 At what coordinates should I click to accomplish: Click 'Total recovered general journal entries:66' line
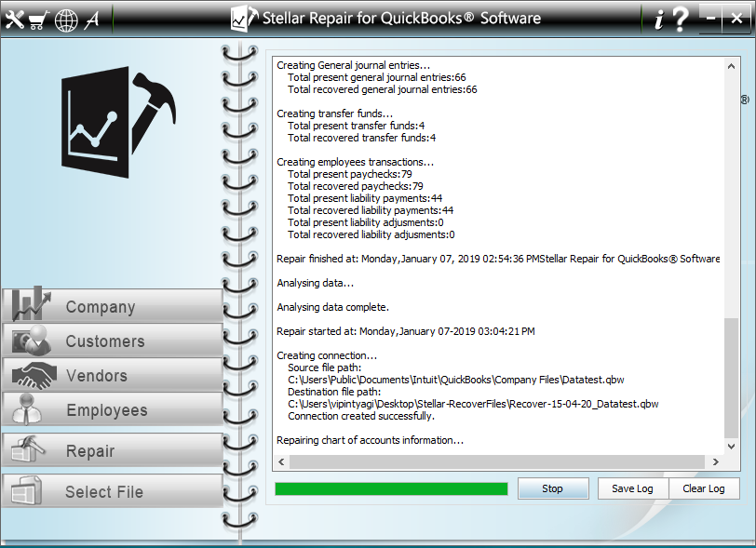click(x=383, y=89)
